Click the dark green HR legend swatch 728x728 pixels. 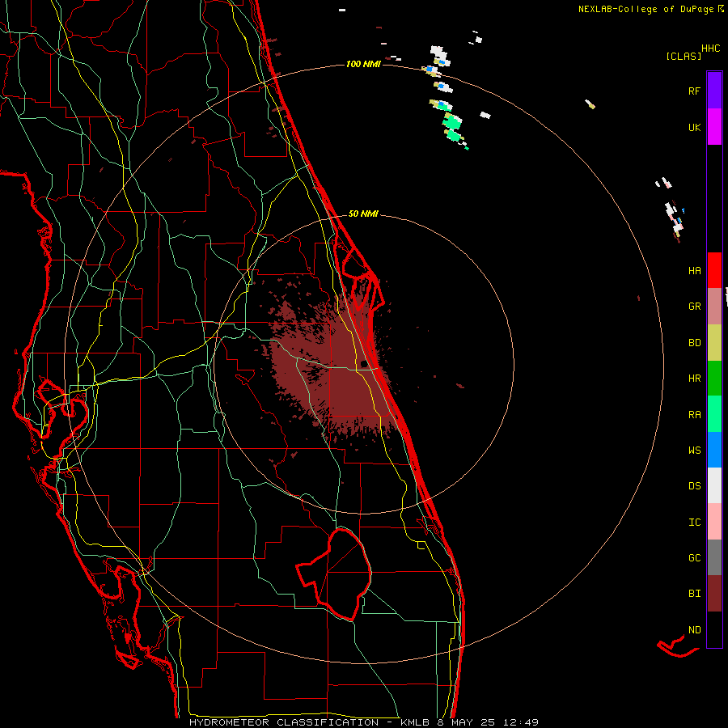[x=714, y=379]
